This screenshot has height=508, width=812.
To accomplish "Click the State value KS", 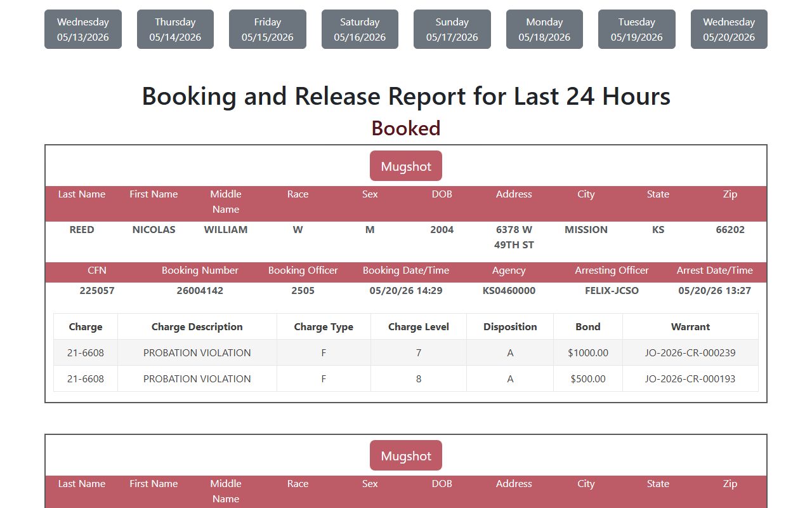I will [658, 230].
